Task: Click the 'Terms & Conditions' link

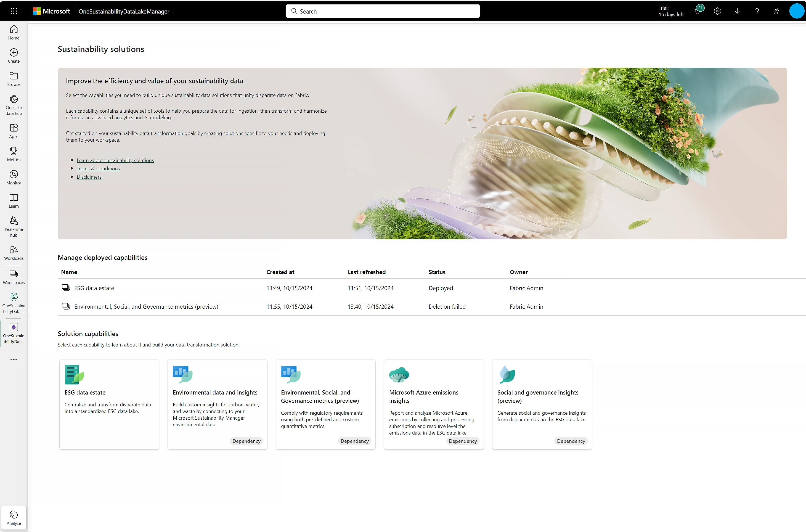Action: 98,168
